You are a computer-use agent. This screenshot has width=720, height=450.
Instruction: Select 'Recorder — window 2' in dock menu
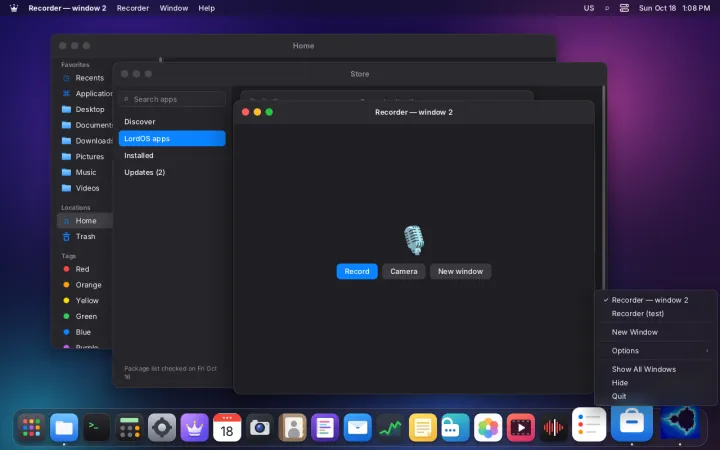click(656, 300)
